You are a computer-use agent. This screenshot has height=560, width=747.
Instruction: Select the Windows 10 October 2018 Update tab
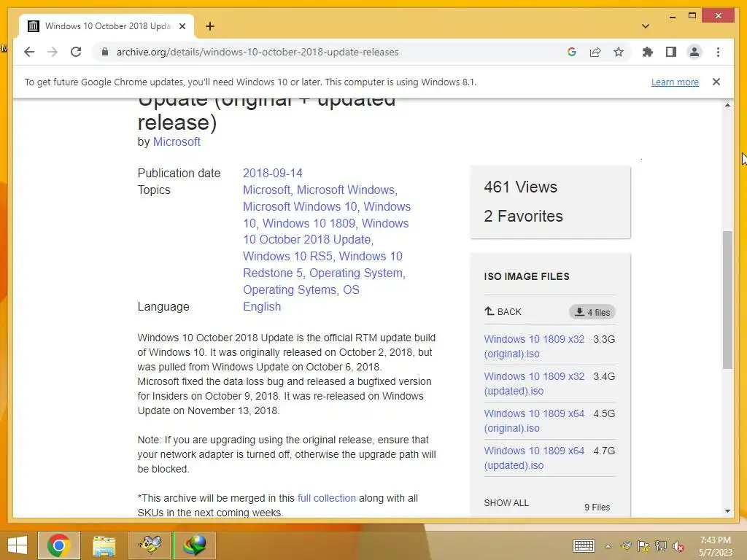[107, 26]
